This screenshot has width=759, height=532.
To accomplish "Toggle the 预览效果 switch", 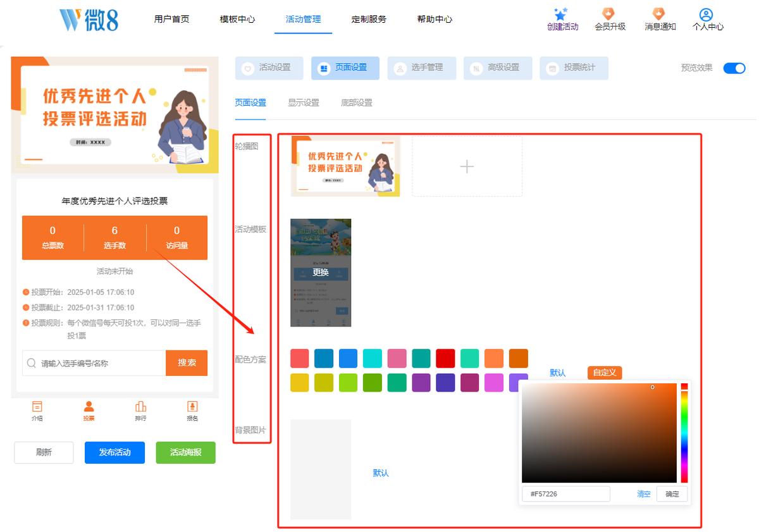I will pos(734,68).
